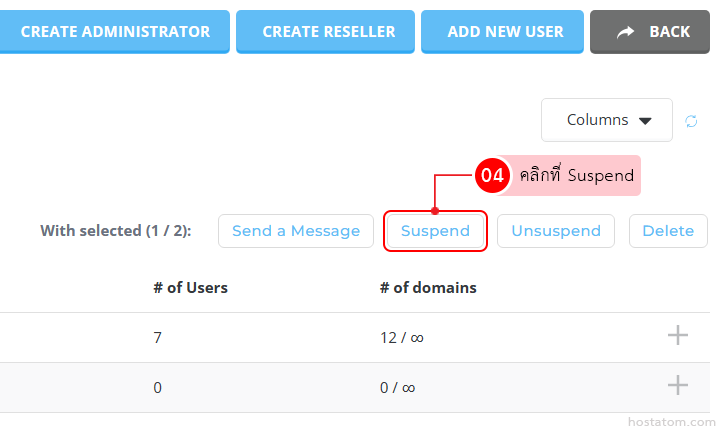Click Create Reseller
Viewport: 720px width, 430px height.
[x=328, y=32]
